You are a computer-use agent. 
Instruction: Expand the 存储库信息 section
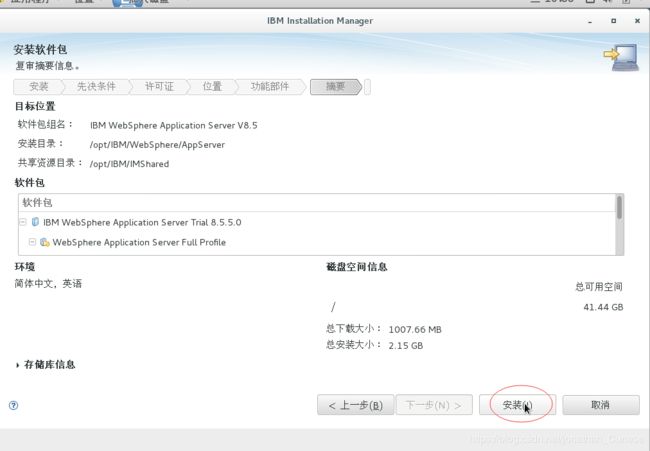[17, 365]
